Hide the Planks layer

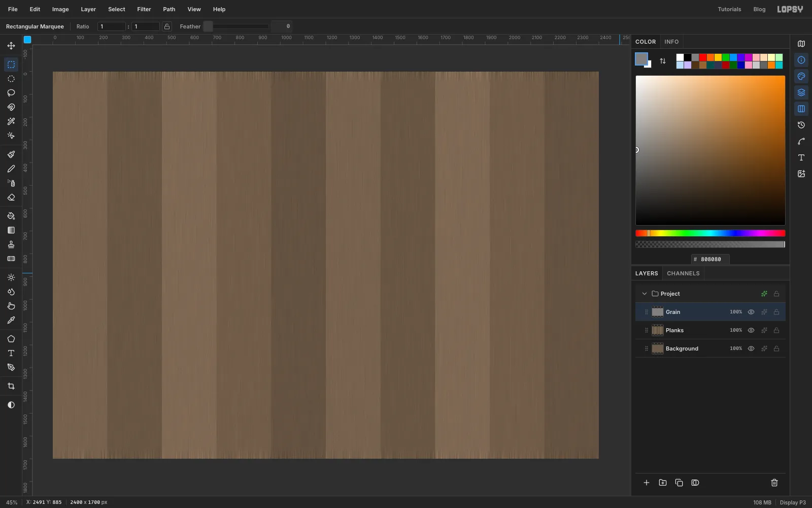pos(751,330)
